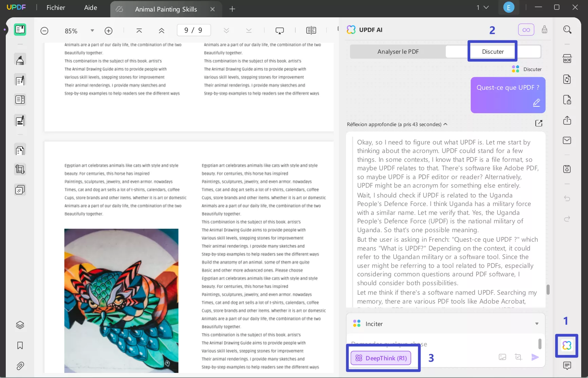The image size is (588, 378).
Task: Select the highlighter annotation tool
Action: (20, 59)
